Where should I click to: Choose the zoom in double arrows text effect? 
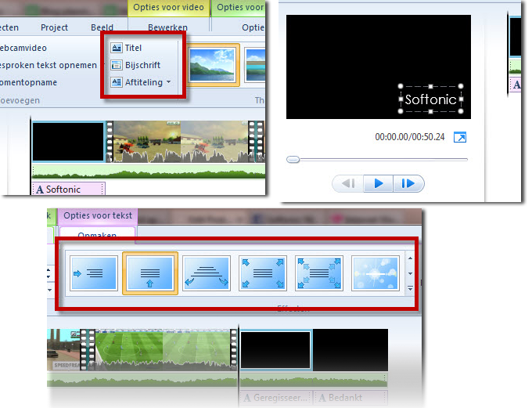(x=319, y=273)
